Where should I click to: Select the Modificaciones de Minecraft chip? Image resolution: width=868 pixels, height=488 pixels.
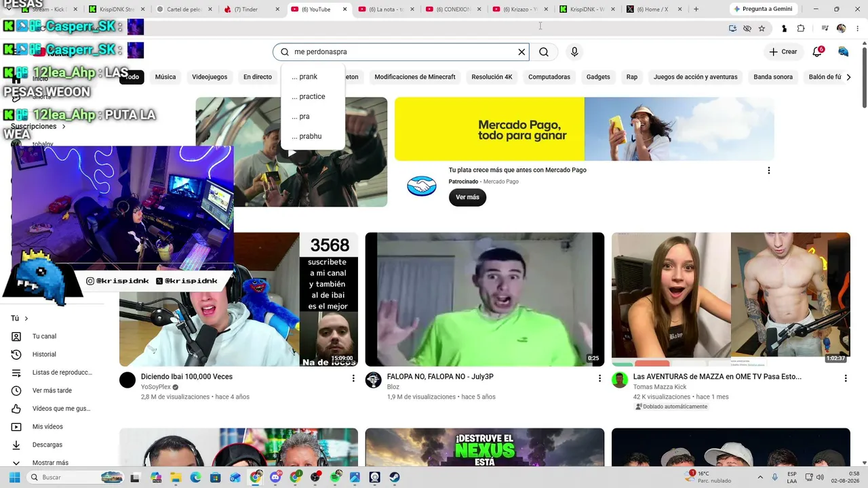[x=415, y=77]
